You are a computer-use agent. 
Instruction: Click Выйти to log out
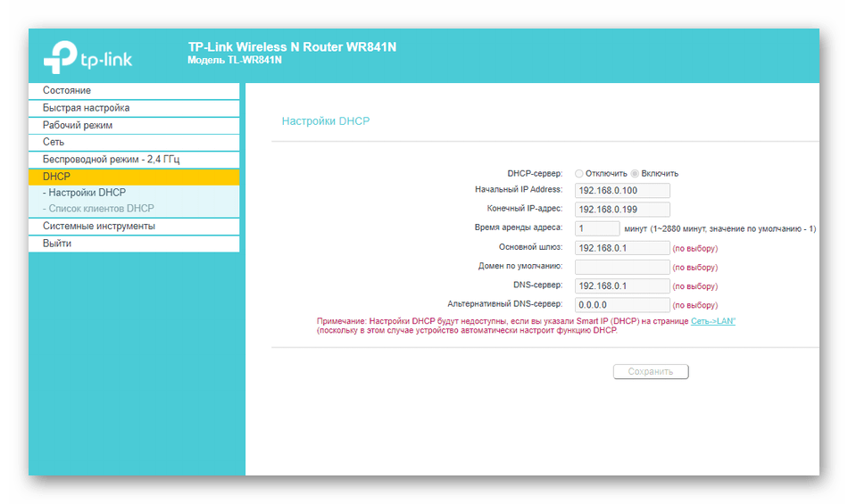[134, 244]
